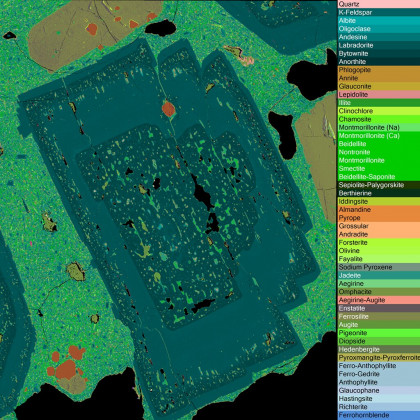The width and height of the screenshot is (420, 420).
Task: Click the Andesine legend row
Action: 379,37
